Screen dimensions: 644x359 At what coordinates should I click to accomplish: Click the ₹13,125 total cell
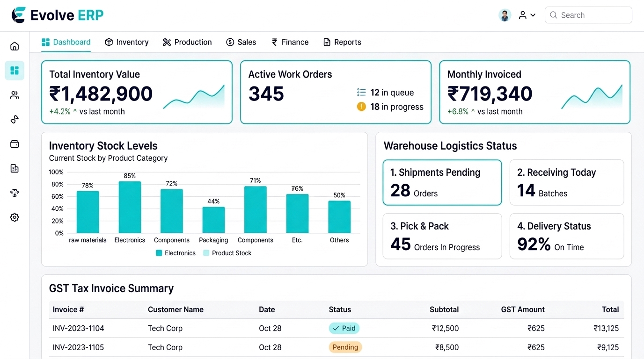(606, 328)
